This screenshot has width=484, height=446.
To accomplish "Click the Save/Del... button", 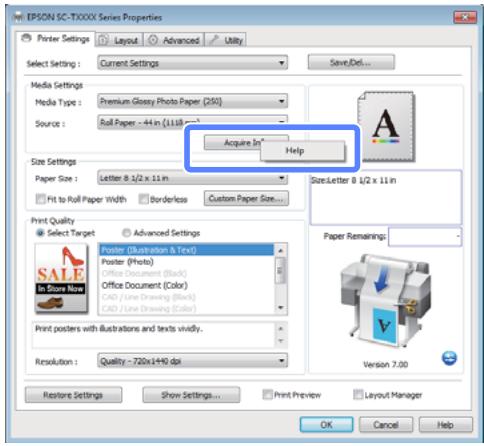I will pyautogui.click(x=351, y=62).
